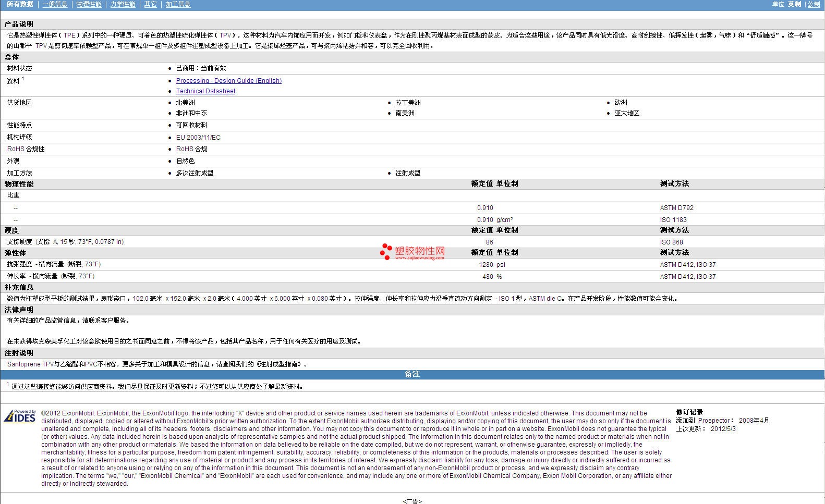Select the 可回收材料 value
The image size is (825, 504).
[192, 125]
